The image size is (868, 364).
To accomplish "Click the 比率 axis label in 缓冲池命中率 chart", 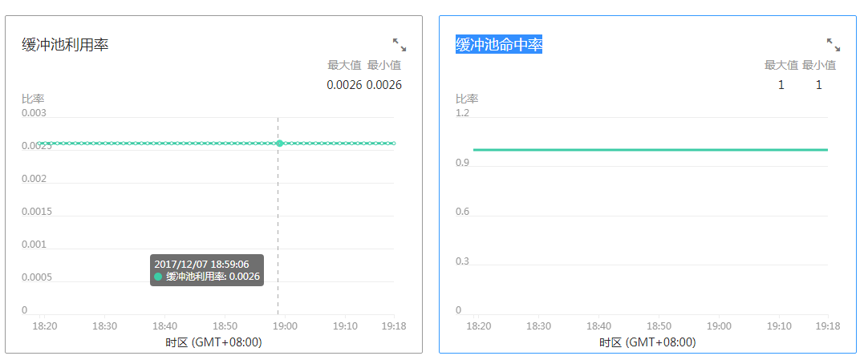I will pos(467,99).
